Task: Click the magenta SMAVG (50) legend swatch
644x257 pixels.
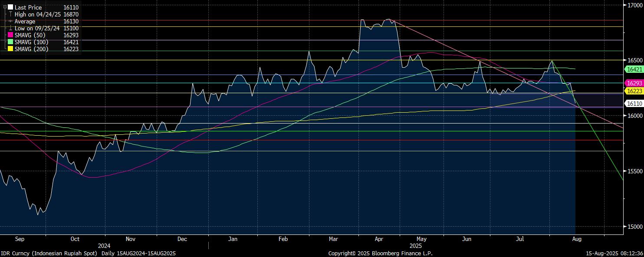Action: coord(10,35)
